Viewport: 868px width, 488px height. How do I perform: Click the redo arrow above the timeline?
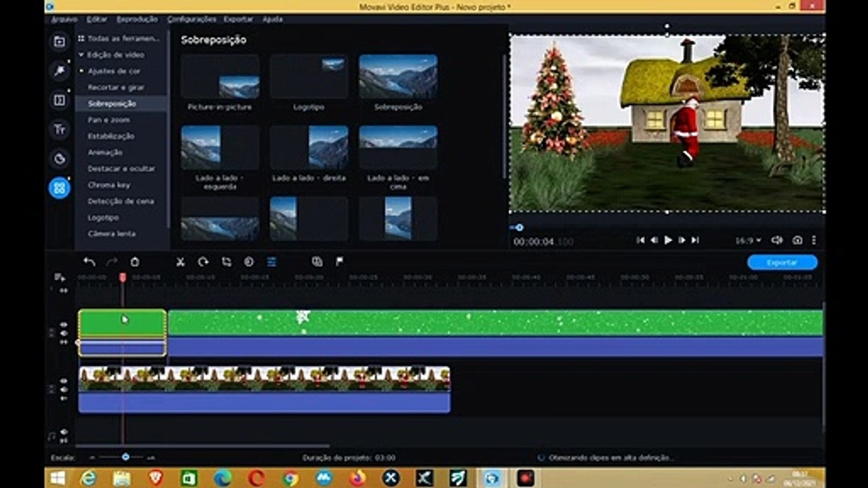pos(113,262)
